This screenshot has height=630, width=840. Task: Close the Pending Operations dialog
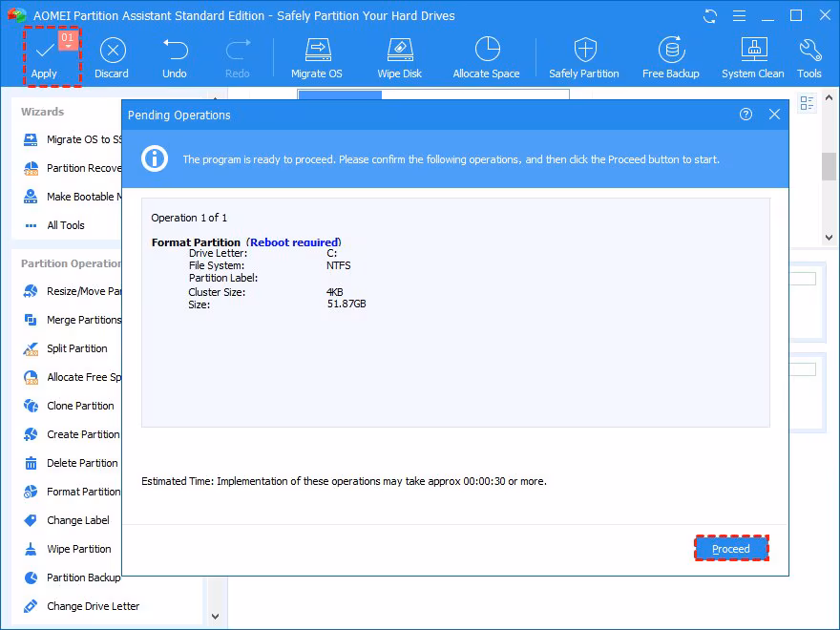point(774,115)
